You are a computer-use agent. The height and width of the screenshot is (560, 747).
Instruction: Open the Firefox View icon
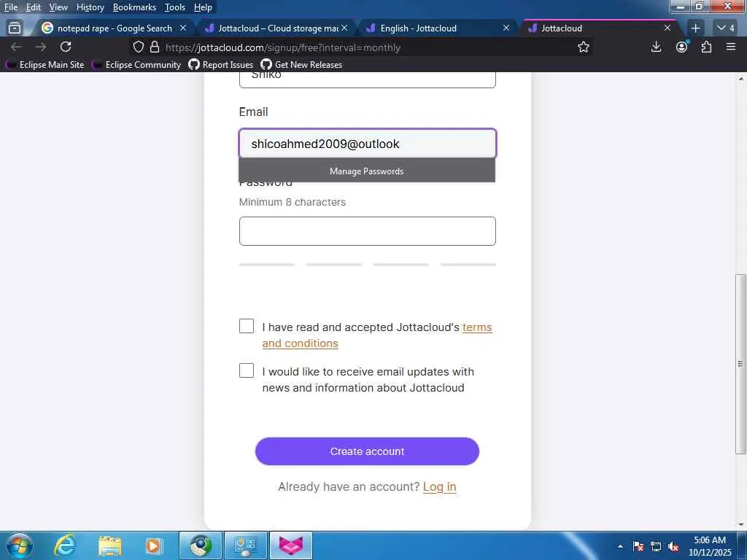pyautogui.click(x=15, y=28)
